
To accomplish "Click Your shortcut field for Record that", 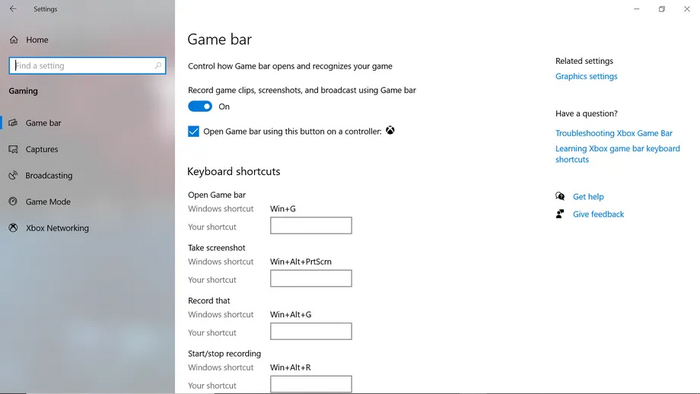I will pos(311,331).
